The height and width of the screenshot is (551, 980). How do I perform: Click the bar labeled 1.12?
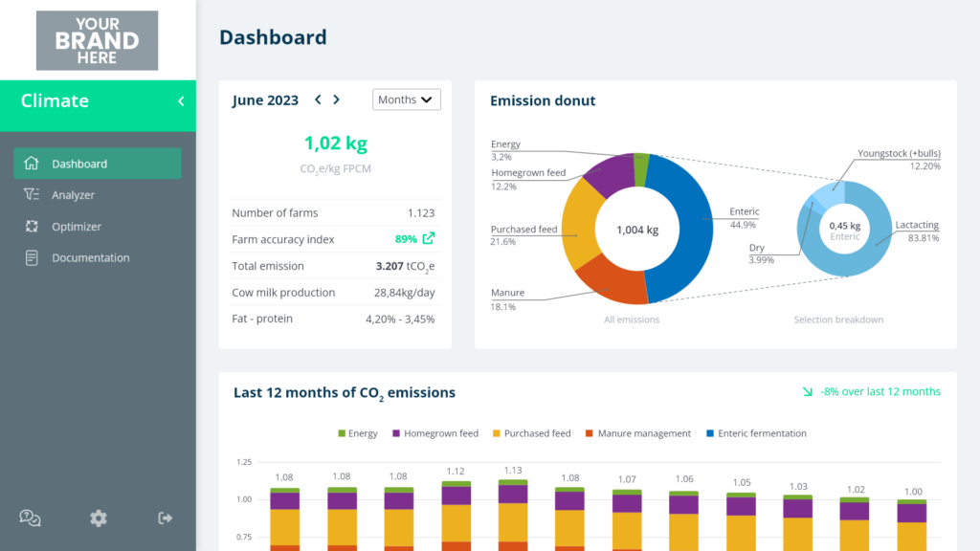point(457,516)
